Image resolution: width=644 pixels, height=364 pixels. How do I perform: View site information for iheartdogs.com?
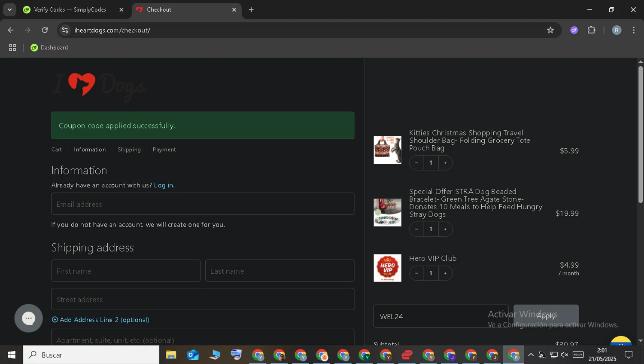pyautogui.click(x=65, y=30)
